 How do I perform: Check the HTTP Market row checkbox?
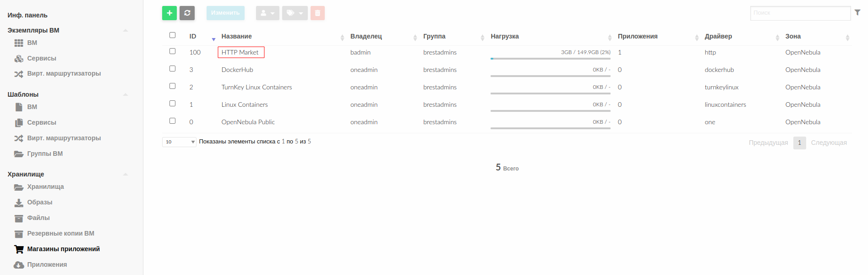click(x=173, y=51)
